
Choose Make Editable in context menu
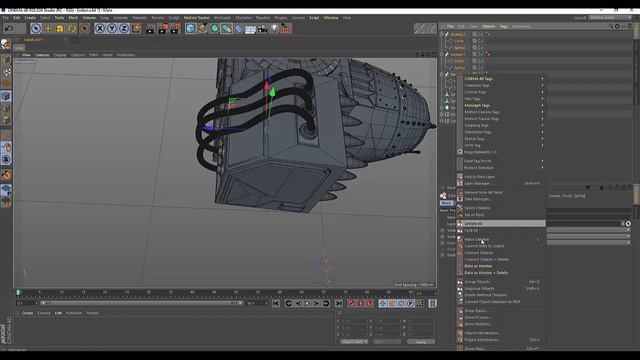click(x=501, y=239)
